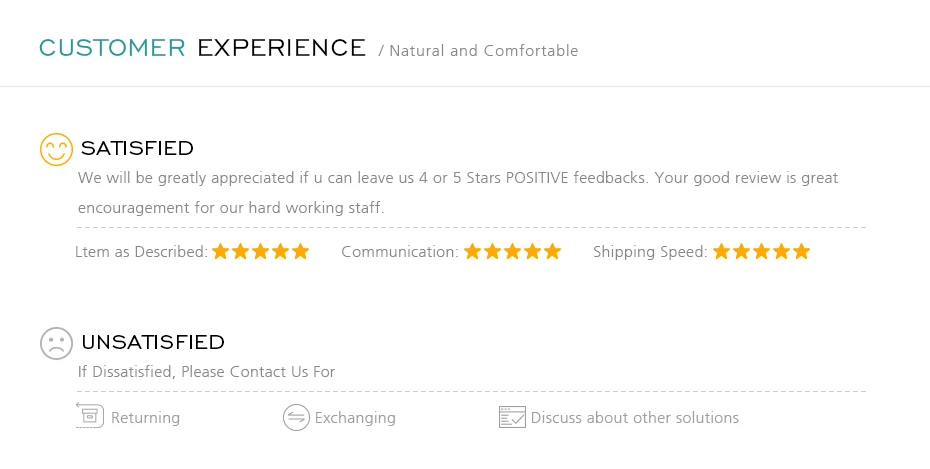Select third star of Communication rating
This screenshot has width=930, height=469.
coord(512,251)
